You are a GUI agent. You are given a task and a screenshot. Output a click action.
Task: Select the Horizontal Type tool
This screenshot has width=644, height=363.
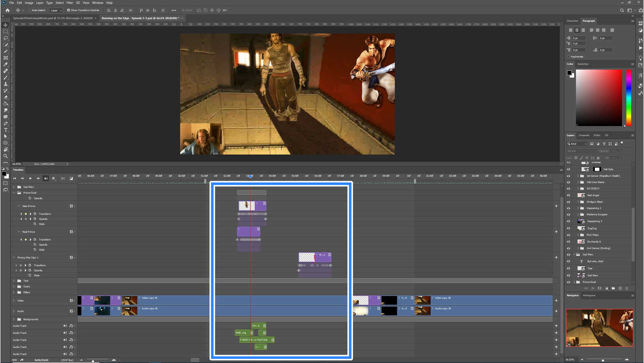click(6, 130)
